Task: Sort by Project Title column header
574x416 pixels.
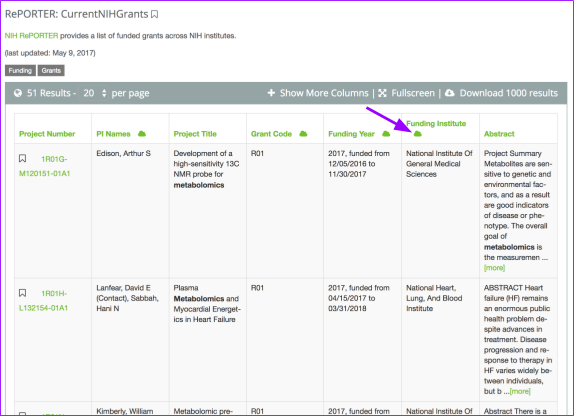Action: 195,134
